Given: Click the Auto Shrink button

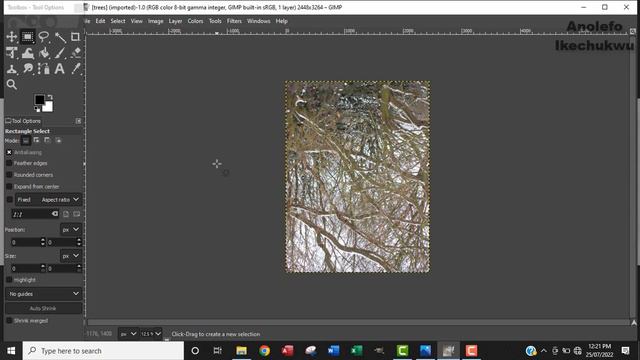Looking at the screenshot, I should click(43, 308).
